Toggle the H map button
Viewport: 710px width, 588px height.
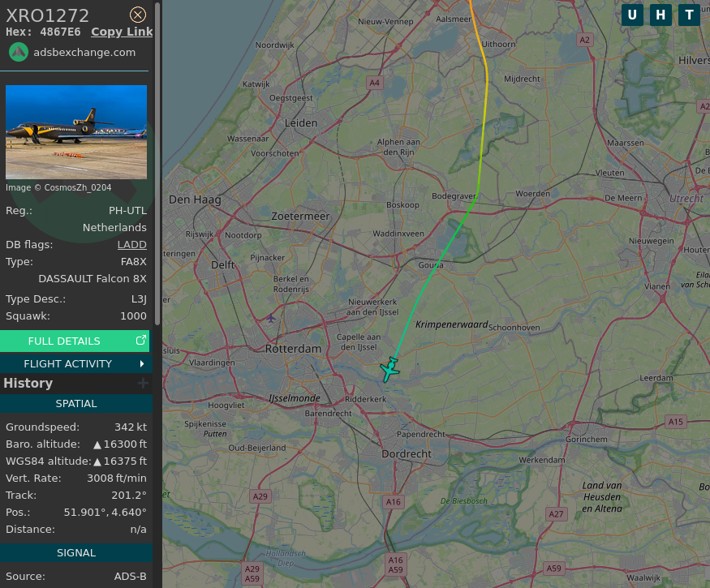click(661, 15)
